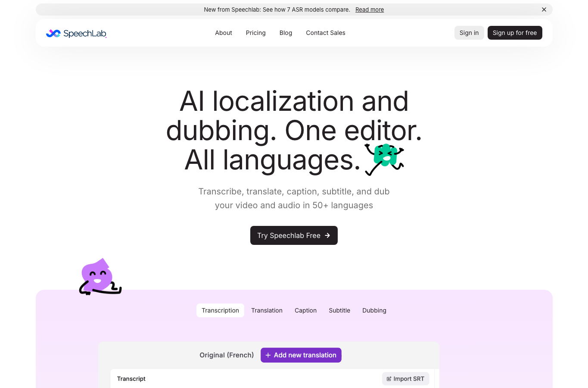Follow the Read more link in banner
Image resolution: width=588 pixels, height=388 pixels.
pos(370,9)
